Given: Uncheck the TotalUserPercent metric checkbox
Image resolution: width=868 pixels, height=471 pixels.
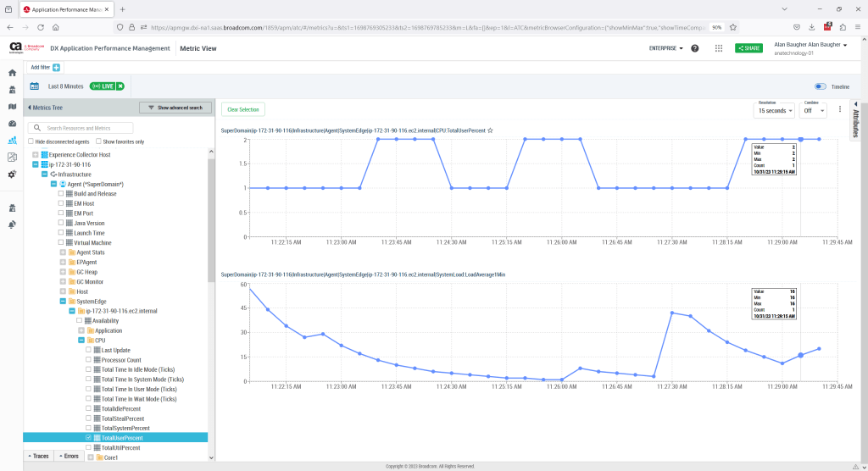Looking at the screenshot, I should click(x=88, y=438).
